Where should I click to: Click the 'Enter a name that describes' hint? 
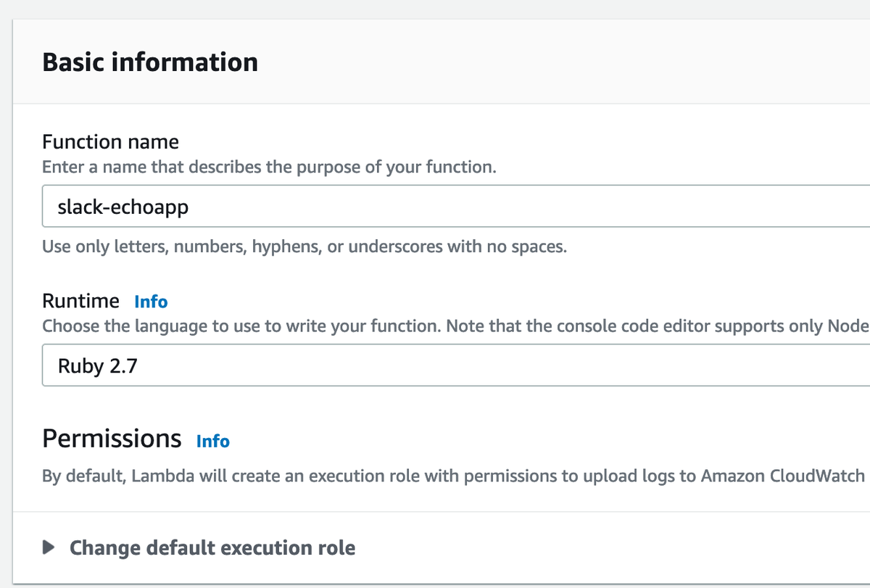pyautogui.click(x=268, y=167)
